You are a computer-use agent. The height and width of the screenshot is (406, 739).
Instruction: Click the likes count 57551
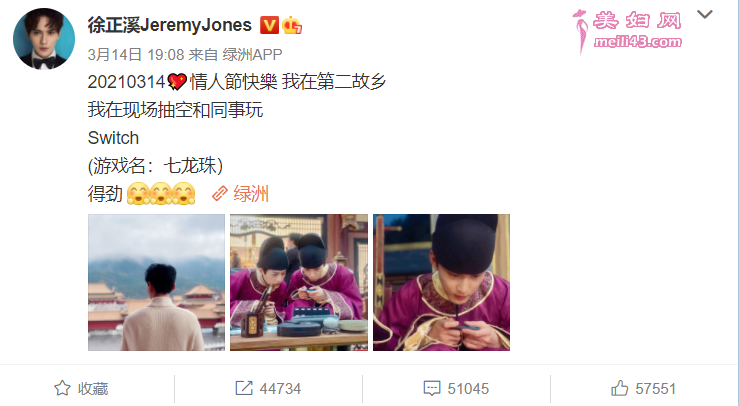(656, 389)
